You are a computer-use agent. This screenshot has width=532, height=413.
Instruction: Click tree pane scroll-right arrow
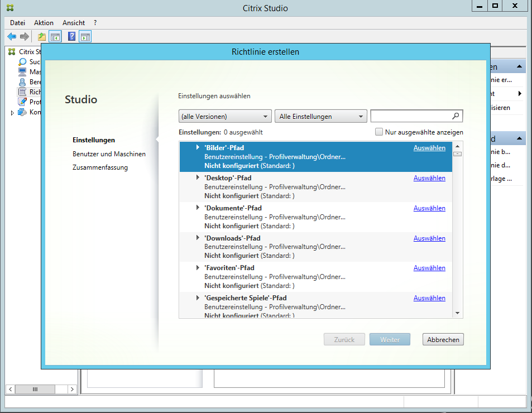(72, 389)
